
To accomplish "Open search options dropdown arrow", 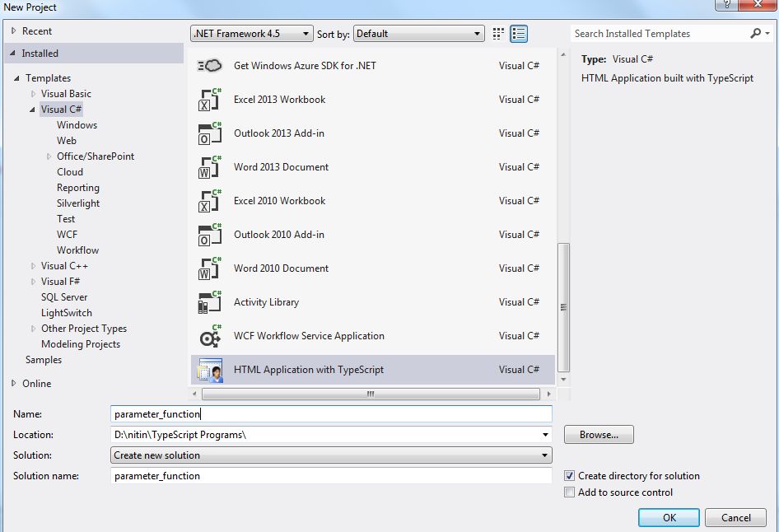I will [767, 33].
